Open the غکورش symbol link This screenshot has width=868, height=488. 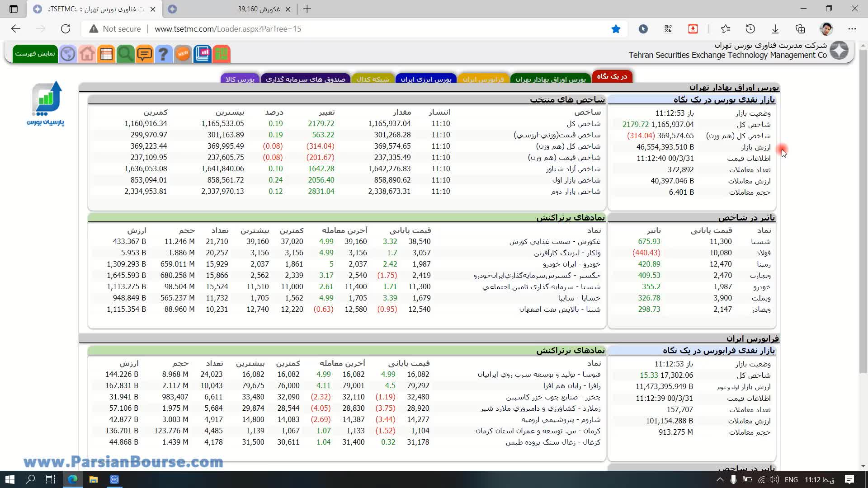(x=555, y=242)
